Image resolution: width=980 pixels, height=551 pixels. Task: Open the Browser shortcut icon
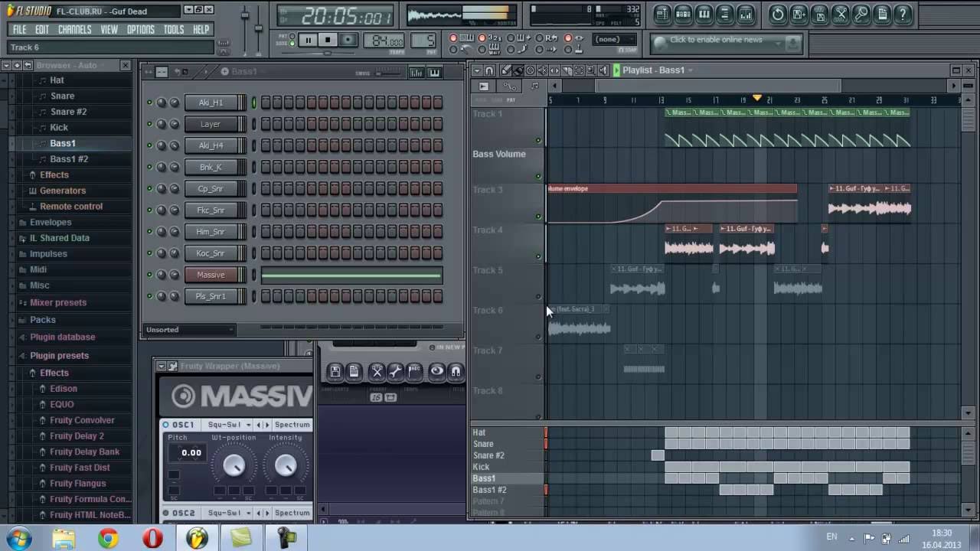click(x=725, y=15)
